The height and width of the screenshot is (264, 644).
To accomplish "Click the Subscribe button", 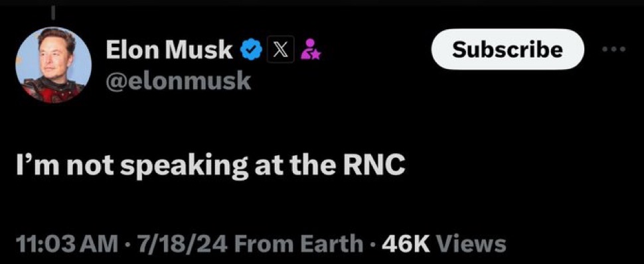I will click(x=507, y=49).
